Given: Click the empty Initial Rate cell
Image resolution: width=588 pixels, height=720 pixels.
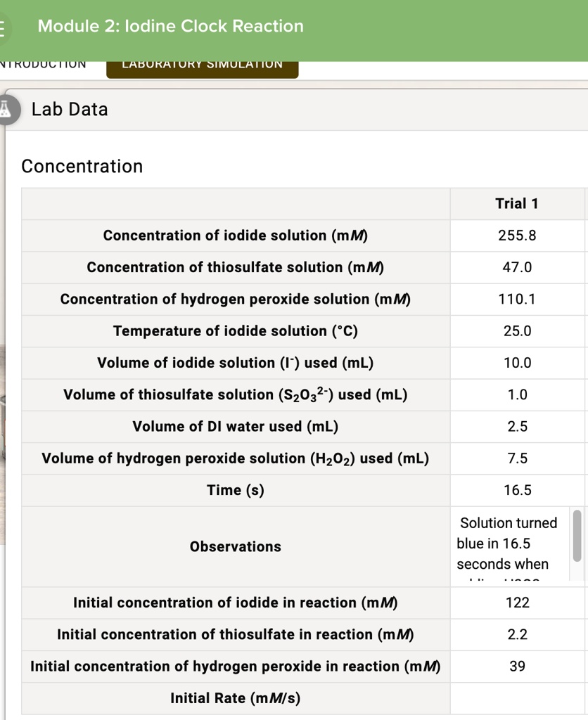Looking at the screenshot, I should point(517,698).
